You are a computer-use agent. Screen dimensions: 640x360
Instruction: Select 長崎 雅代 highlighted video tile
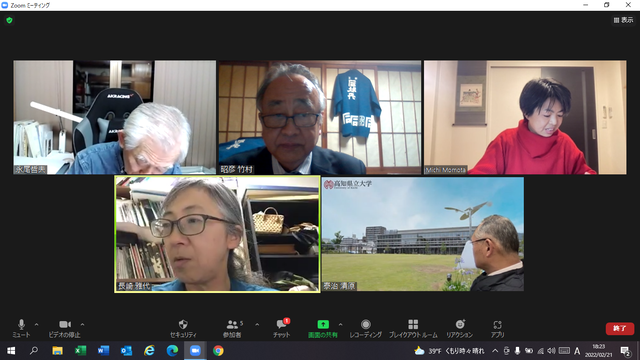[x=217, y=234]
